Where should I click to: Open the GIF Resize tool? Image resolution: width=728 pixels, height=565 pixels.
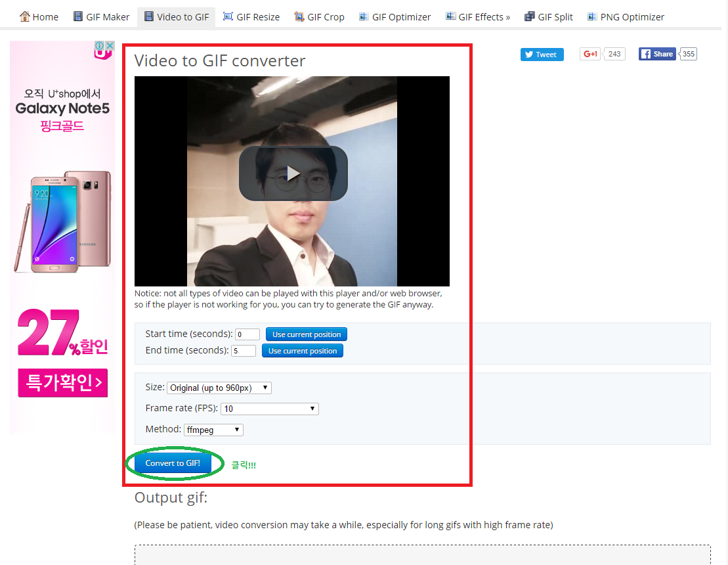251,17
